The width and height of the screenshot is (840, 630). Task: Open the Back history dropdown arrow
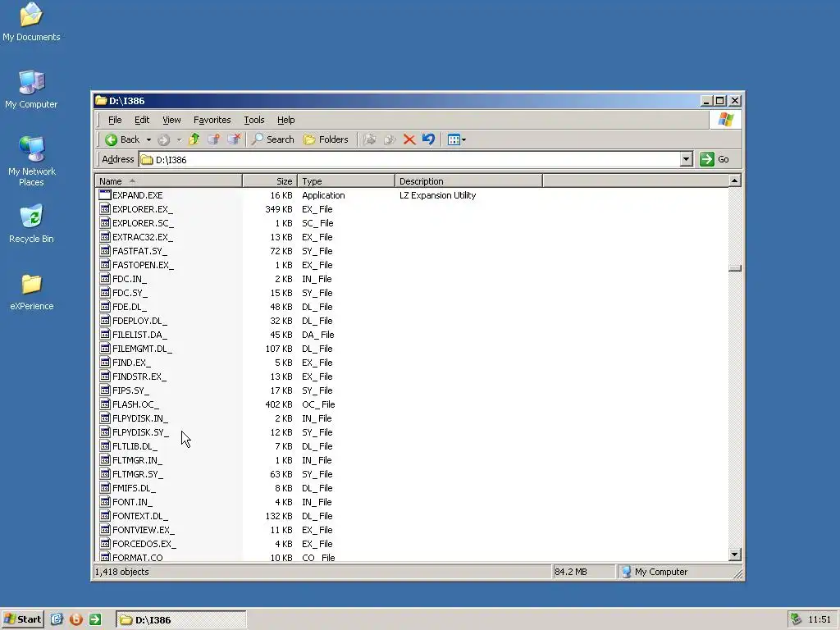tap(148, 139)
